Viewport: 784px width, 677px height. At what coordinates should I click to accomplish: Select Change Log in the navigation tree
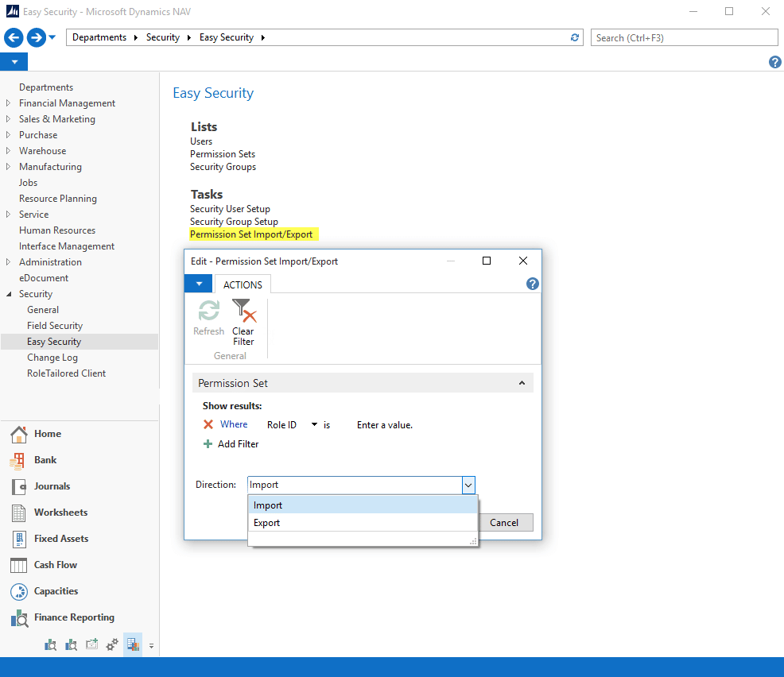pos(52,358)
